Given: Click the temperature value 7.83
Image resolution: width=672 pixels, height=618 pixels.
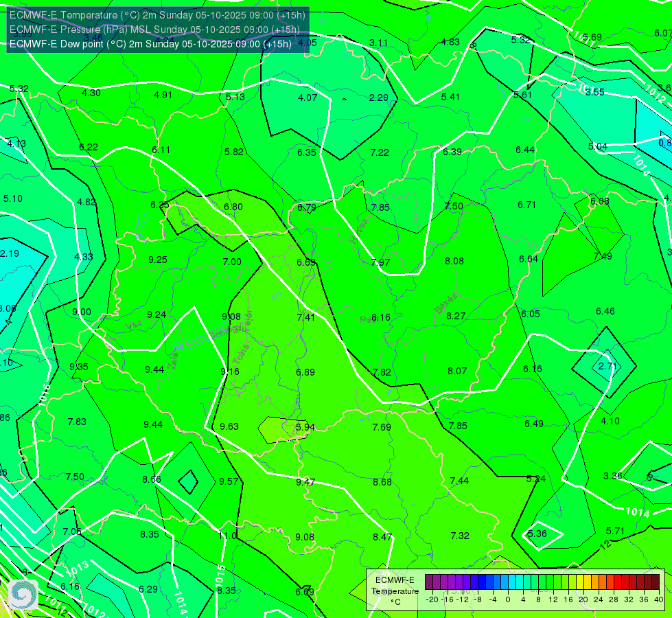Looking at the screenshot, I should click(77, 422).
